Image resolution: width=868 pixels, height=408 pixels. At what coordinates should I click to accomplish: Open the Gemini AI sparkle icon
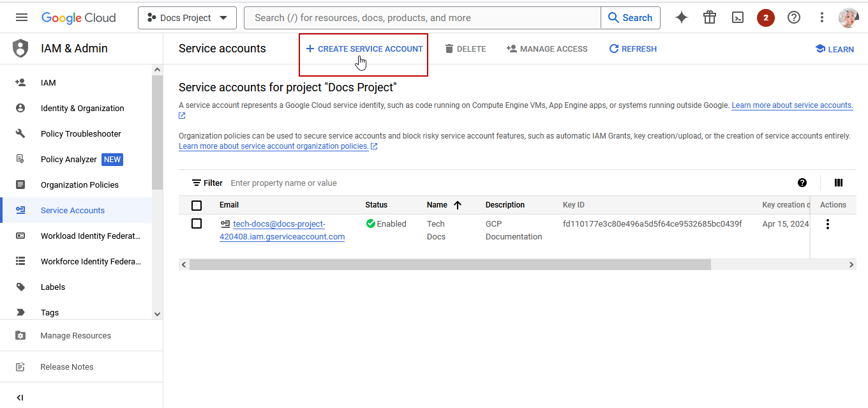[682, 17]
